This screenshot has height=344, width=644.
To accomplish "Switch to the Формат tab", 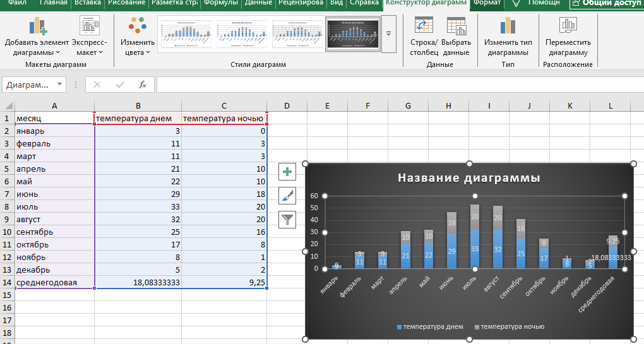I will (487, 3).
